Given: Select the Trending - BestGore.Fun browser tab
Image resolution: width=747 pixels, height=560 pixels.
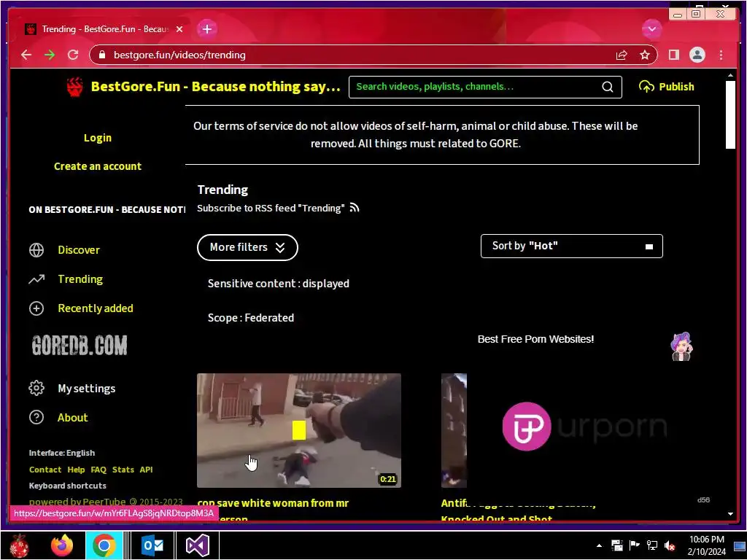Looking at the screenshot, I should [x=104, y=29].
